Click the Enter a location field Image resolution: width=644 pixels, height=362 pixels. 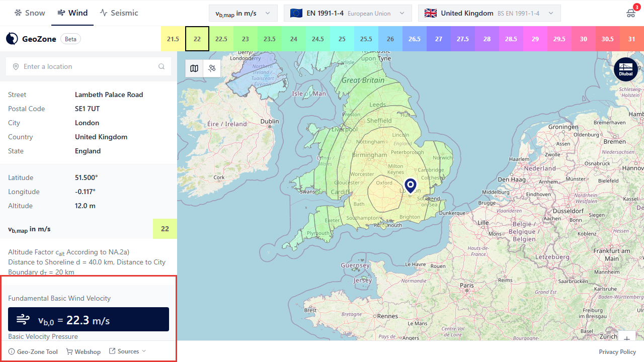pyautogui.click(x=86, y=66)
